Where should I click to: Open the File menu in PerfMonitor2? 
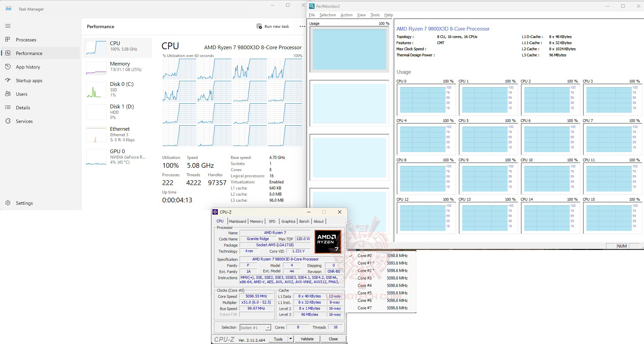click(x=312, y=15)
